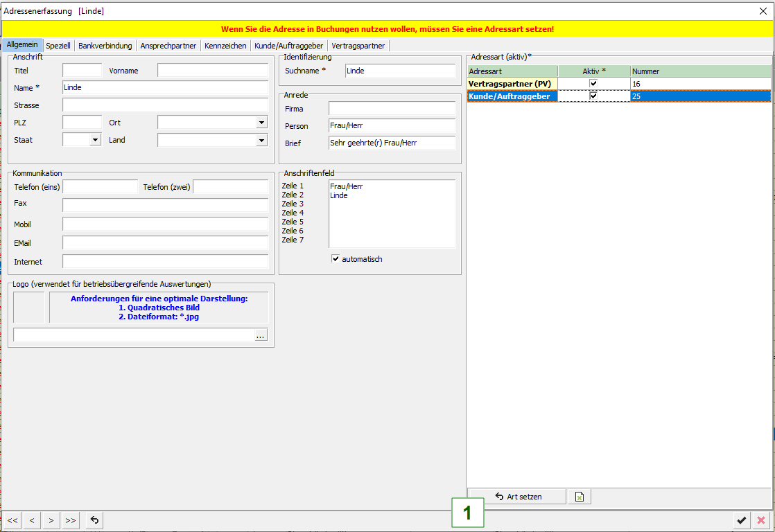Open the Ort dropdown list
Image resolution: width=775 pixels, height=532 pixels.
coord(261,123)
